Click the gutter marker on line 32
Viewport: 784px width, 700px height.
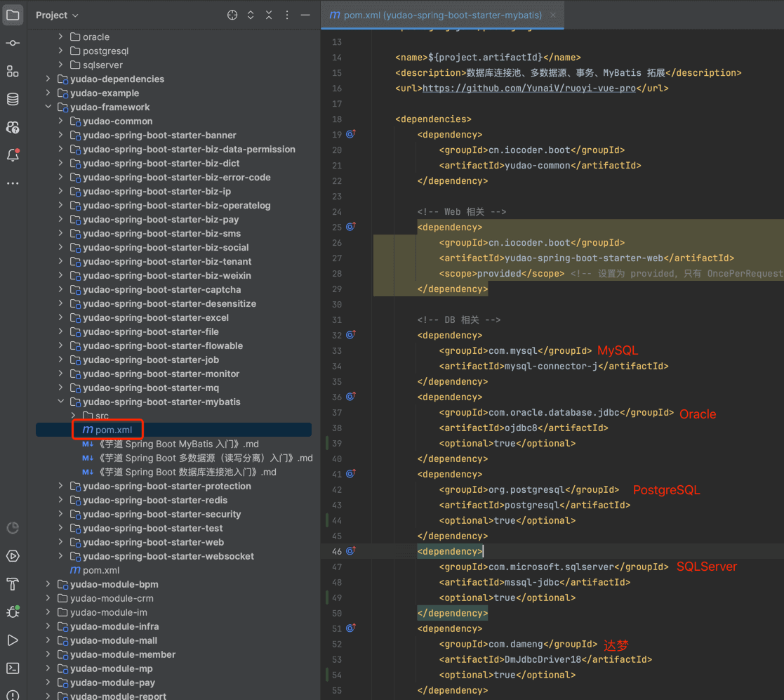(350, 335)
